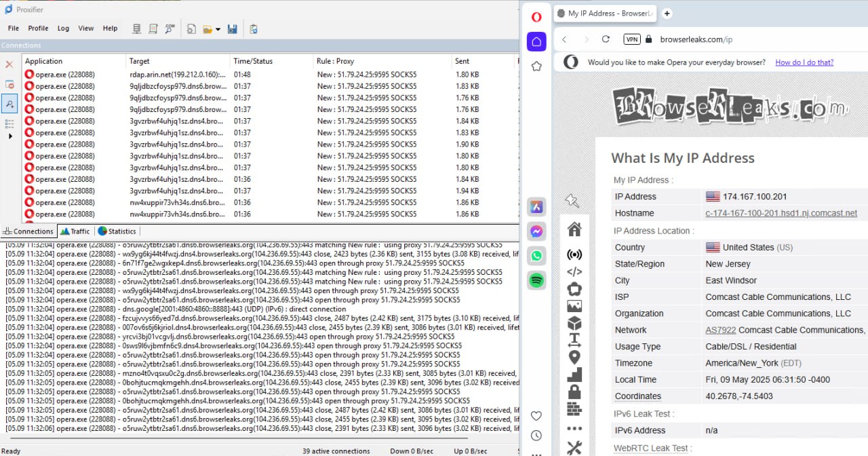
Task: Click the Geolocation pin icon on BrowserLeaks
Action: pyautogui.click(x=574, y=358)
